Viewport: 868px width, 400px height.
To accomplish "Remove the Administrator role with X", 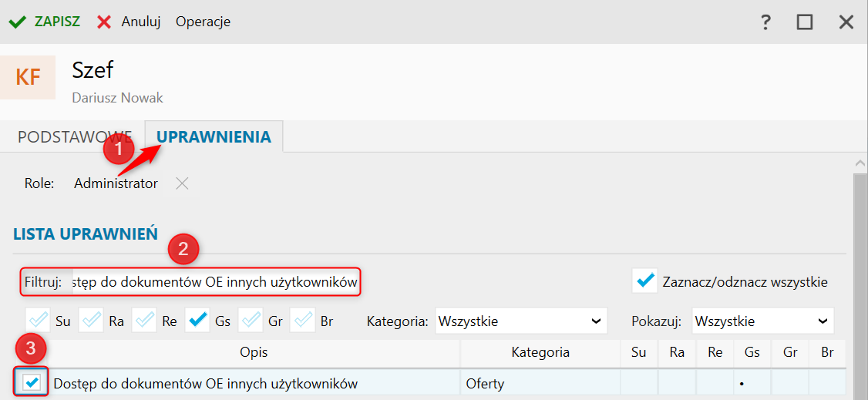I will pyautogui.click(x=182, y=183).
